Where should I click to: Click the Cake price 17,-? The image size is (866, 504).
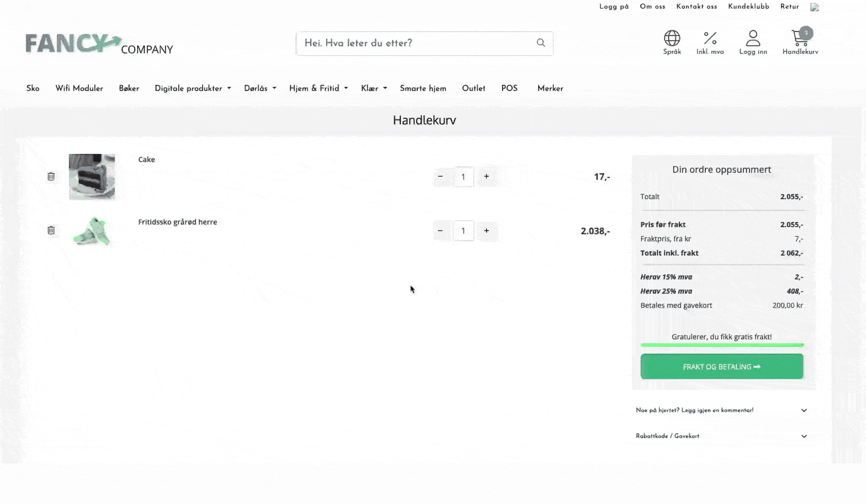coord(602,177)
